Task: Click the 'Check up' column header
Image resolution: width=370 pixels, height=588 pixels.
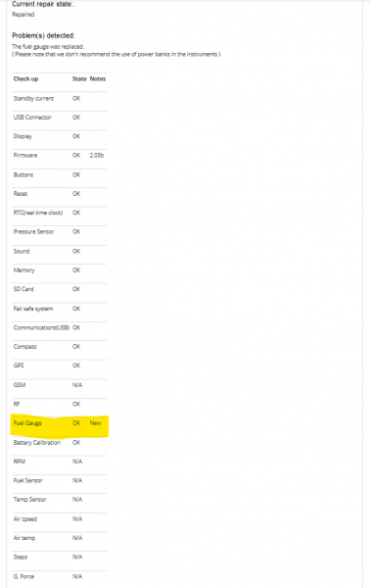Action: (25, 78)
